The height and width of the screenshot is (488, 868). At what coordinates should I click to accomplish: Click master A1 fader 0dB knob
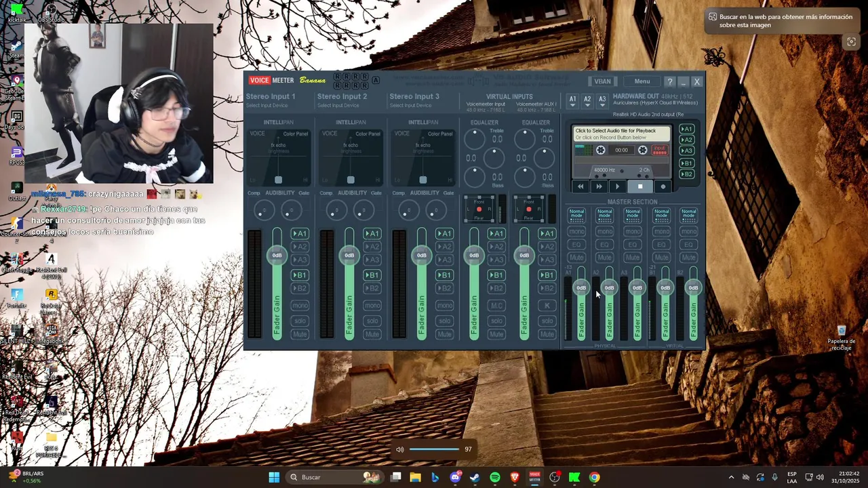coord(581,287)
